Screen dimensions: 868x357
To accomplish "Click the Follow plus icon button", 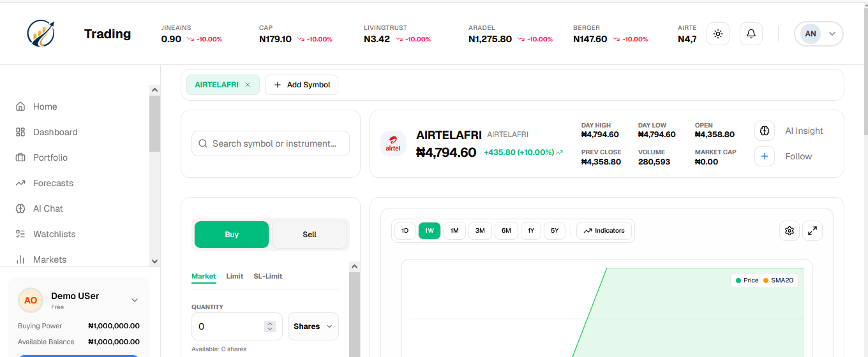I will pyautogui.click(x=765, y=156).
